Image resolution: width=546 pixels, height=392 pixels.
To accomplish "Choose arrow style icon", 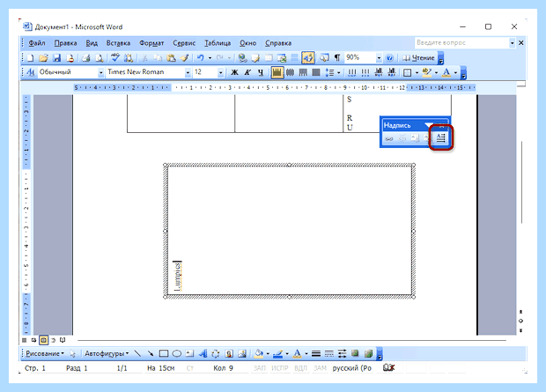I will tap(342, 353).
